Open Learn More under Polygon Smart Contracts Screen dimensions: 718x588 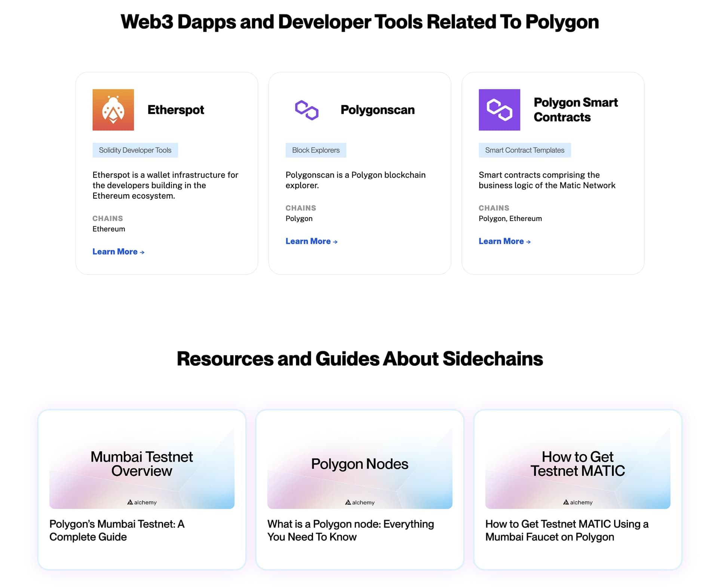coord(502,241)
